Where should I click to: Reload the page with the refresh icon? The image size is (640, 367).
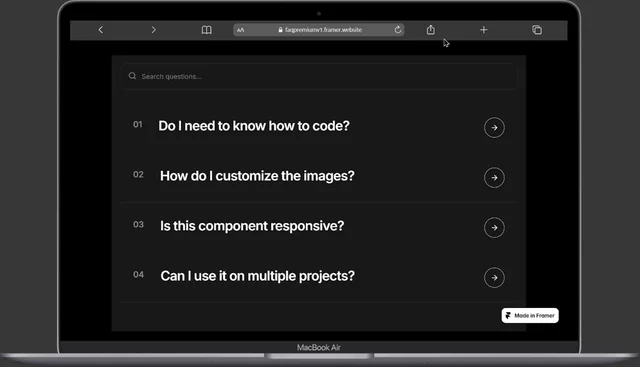pyautogui.click(x=398, y=30)
